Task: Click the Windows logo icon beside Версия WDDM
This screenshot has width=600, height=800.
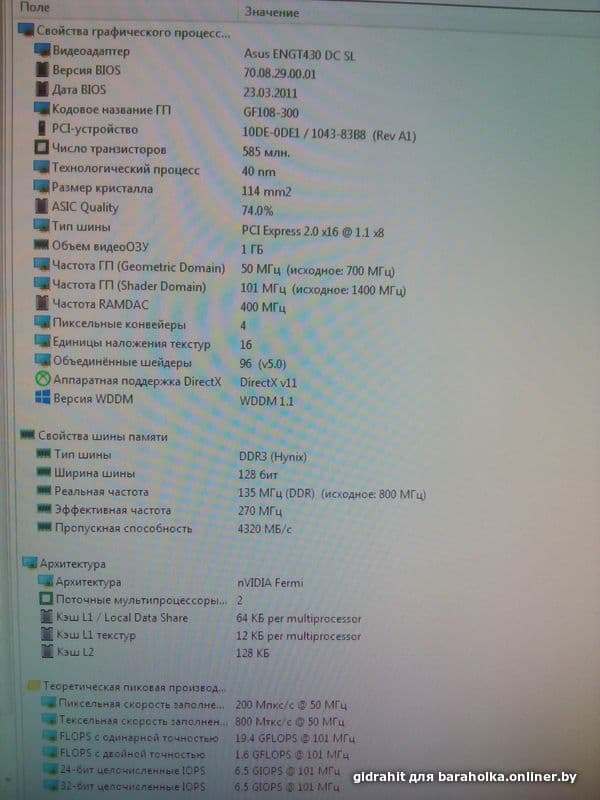Action: pos(43,397)
